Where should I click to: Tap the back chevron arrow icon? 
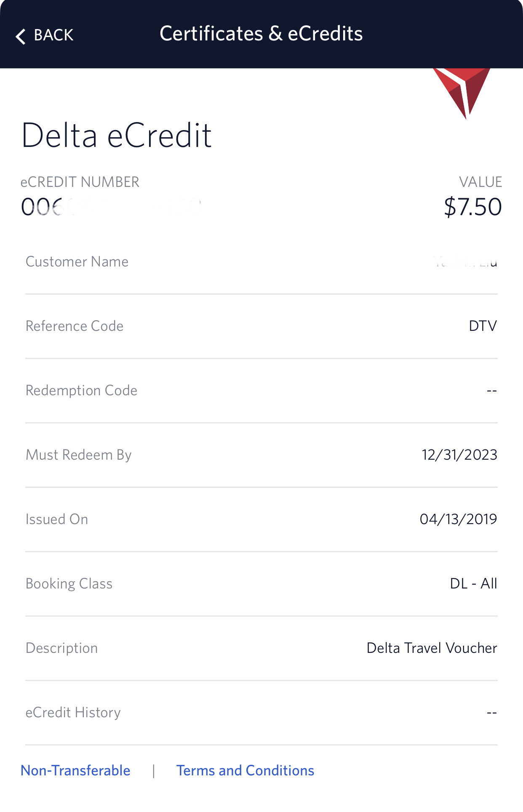tap(21, 36)
